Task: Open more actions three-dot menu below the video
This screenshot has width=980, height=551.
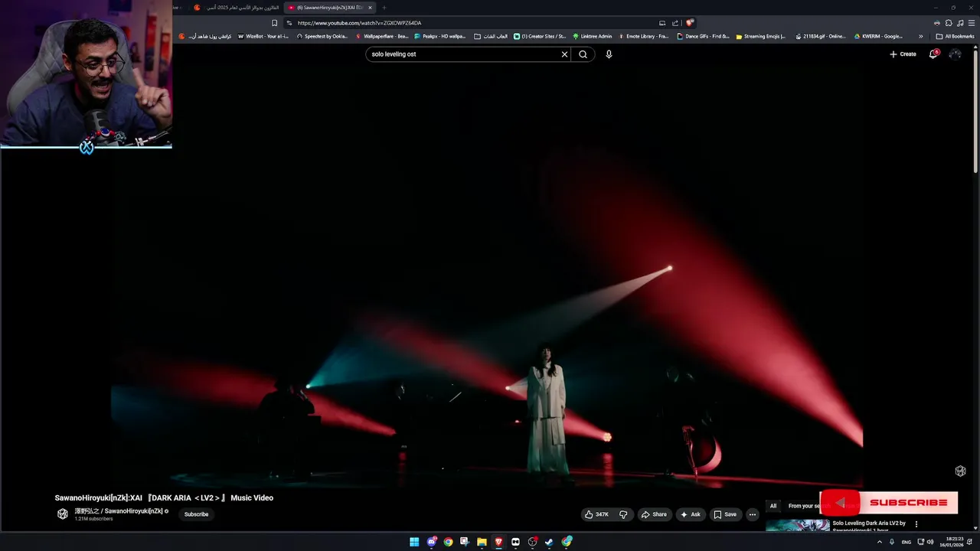Action: tap(753, 514)
